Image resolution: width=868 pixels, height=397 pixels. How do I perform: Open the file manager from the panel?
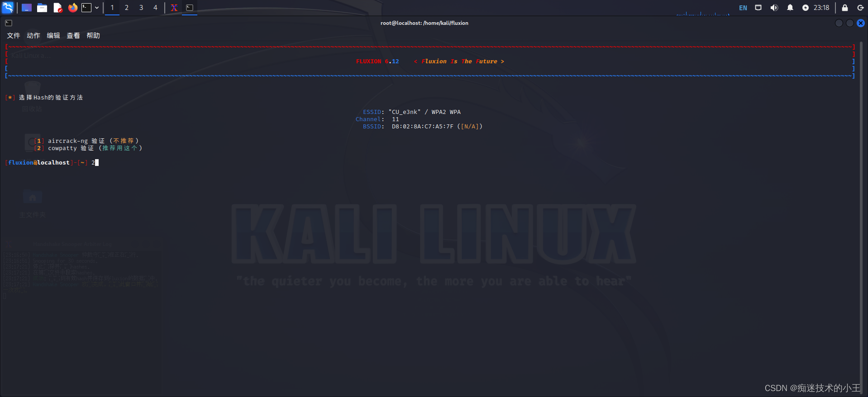42,8
